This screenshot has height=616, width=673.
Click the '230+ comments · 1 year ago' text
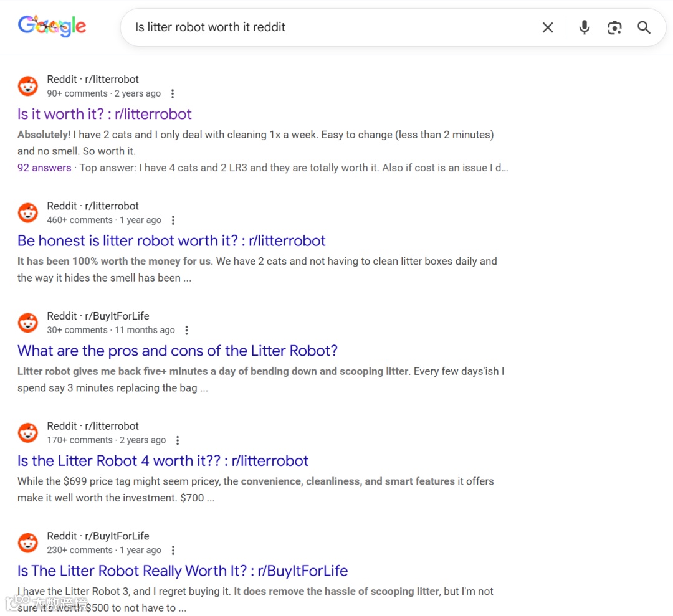104,551
